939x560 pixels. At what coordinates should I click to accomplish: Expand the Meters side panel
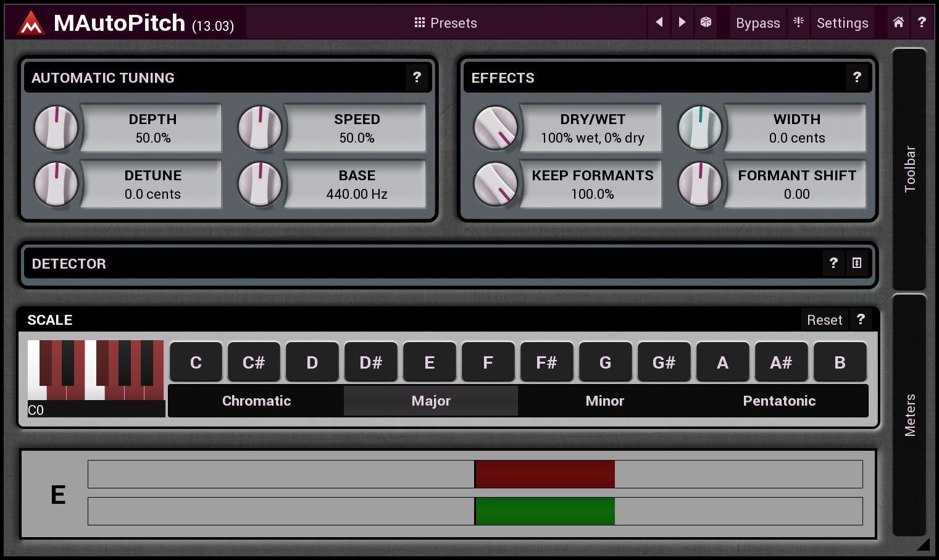(x=910, y=415)
